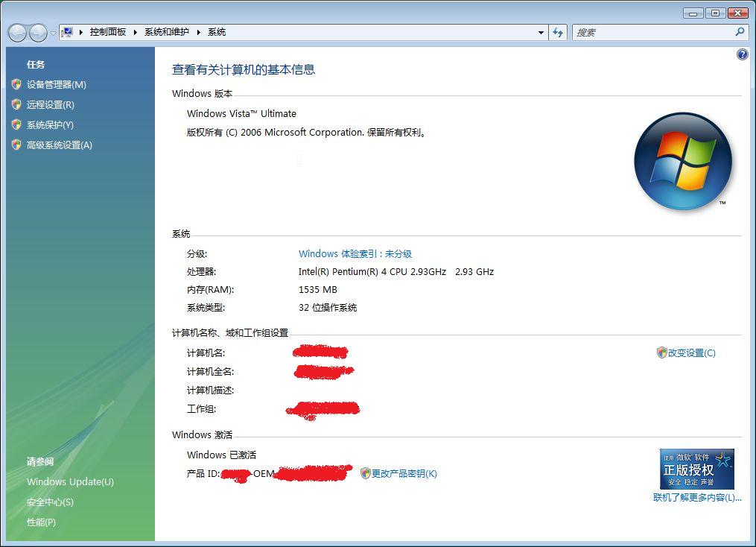Click the computer icon in address bar
The width and height of the screenshot is (756, 547).
68,32
